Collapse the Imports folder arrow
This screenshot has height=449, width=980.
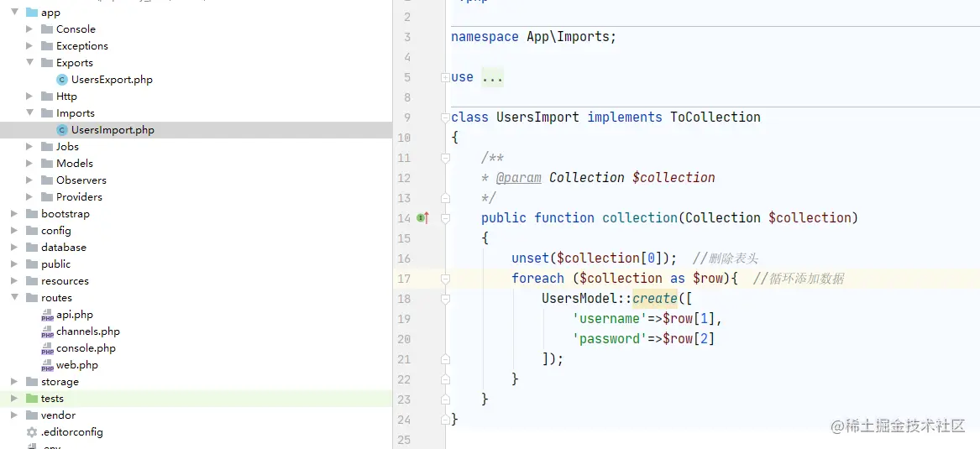click(29, 113)
